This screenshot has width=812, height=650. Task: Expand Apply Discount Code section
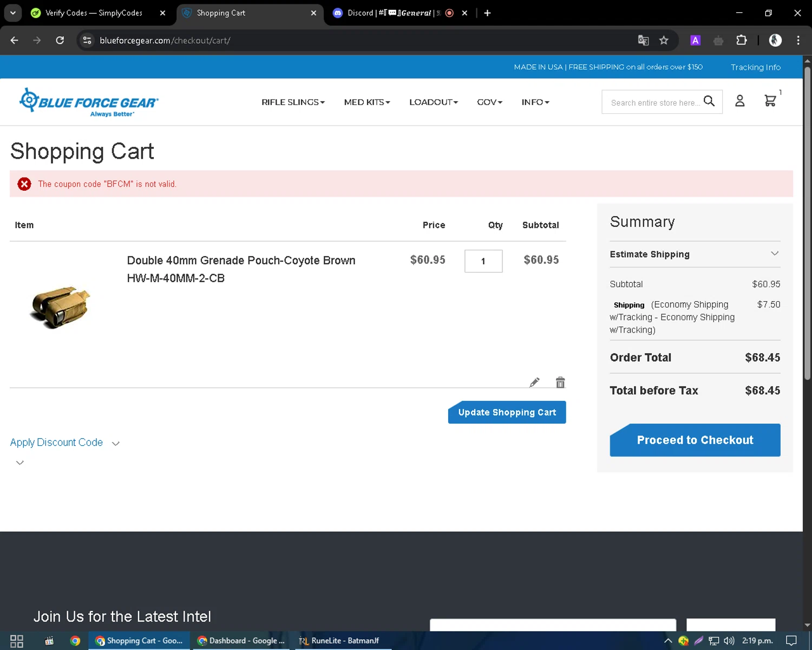click(x=65, y=443)
